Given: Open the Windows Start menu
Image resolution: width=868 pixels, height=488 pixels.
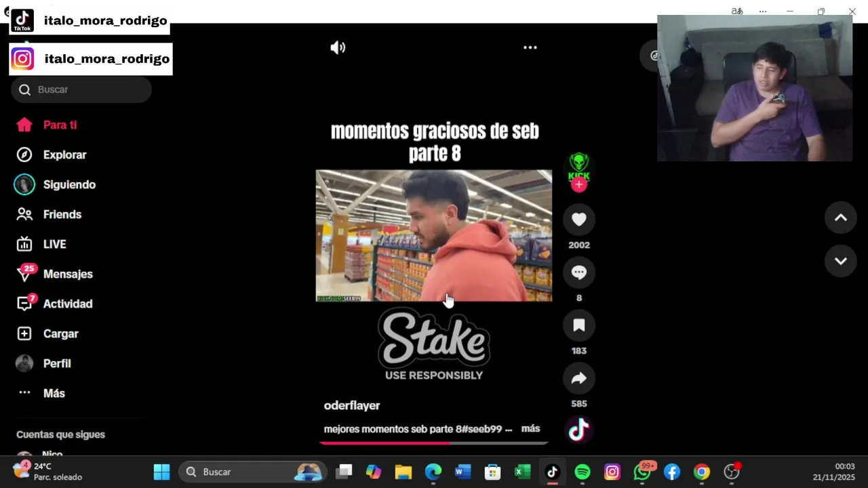Looking at the screenshot, I should click(161, 472).
